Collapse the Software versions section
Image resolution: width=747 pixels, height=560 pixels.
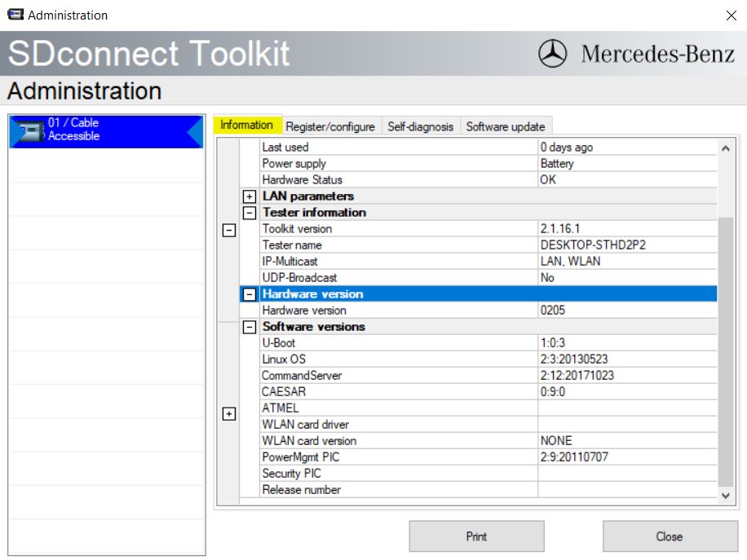click(x=250, y=327)
